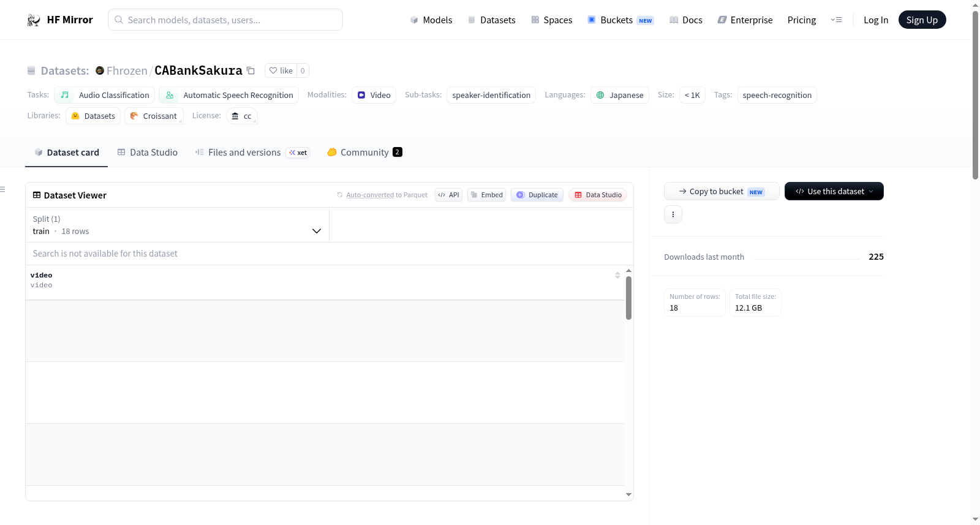Click the Datasets library tag
980x525 pixels.
point(93,116)
